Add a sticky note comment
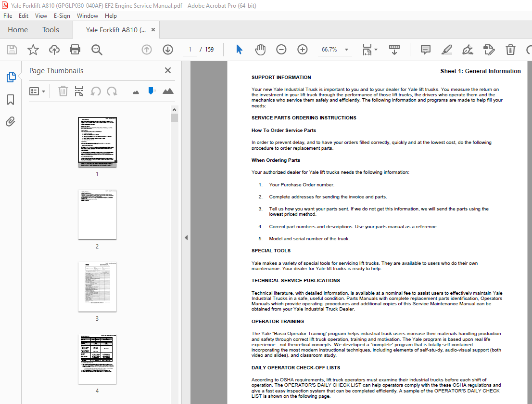 coord(426,50)
